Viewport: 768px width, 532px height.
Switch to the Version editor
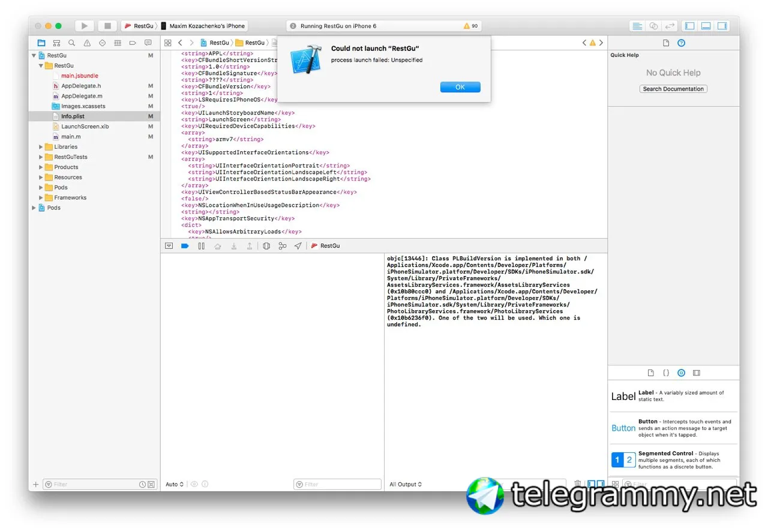coord(670,26)
